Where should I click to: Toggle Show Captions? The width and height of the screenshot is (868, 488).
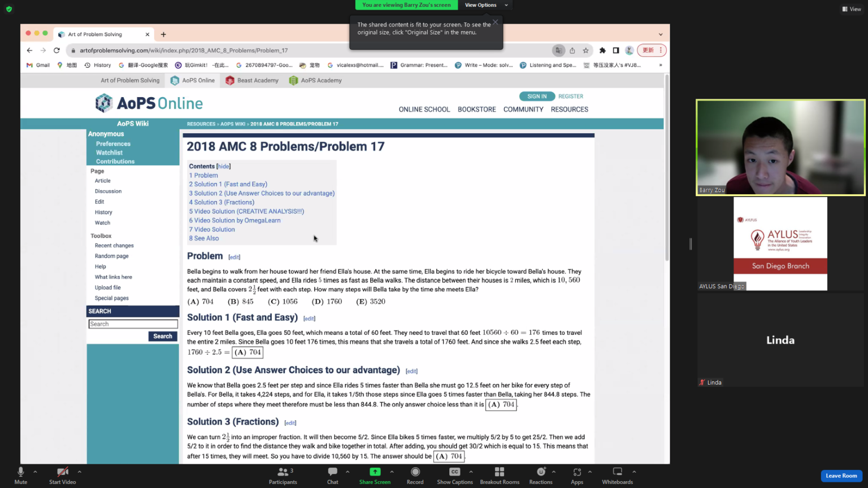(455, 476)
